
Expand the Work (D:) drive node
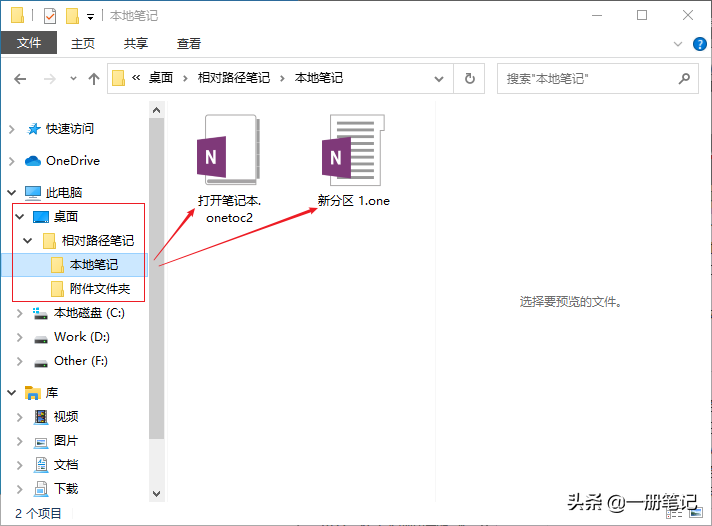(20, 337)
